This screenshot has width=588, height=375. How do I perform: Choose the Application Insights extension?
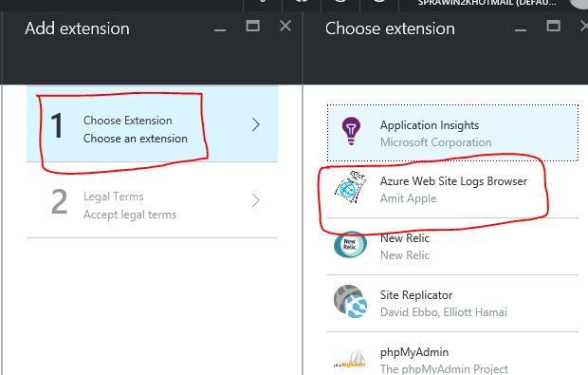pos(452,133)
